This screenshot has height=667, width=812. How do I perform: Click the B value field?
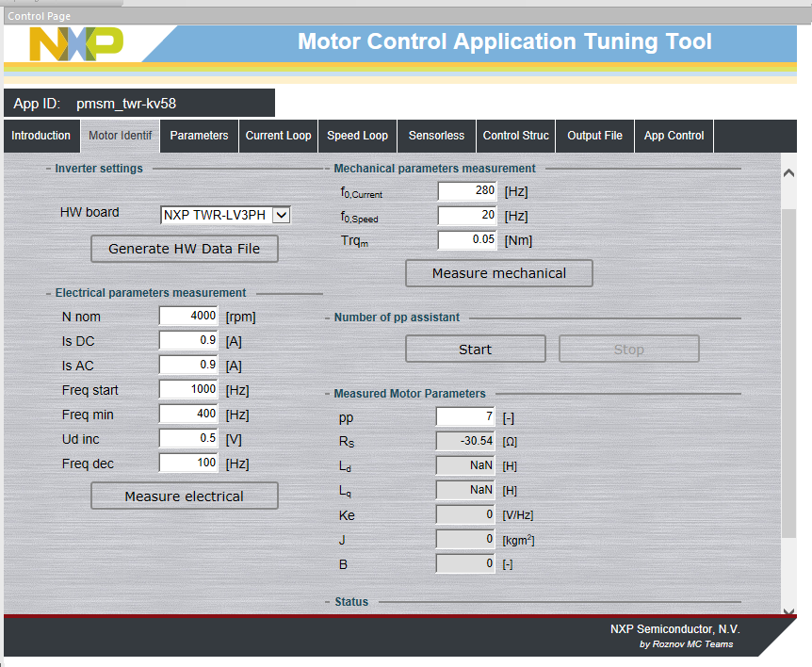[465, 564]
